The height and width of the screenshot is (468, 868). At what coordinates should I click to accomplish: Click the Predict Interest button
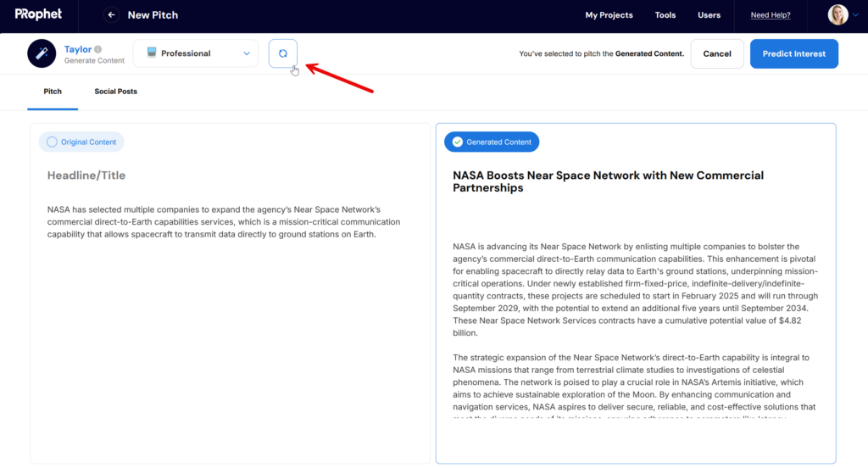(x=793, y=53)
